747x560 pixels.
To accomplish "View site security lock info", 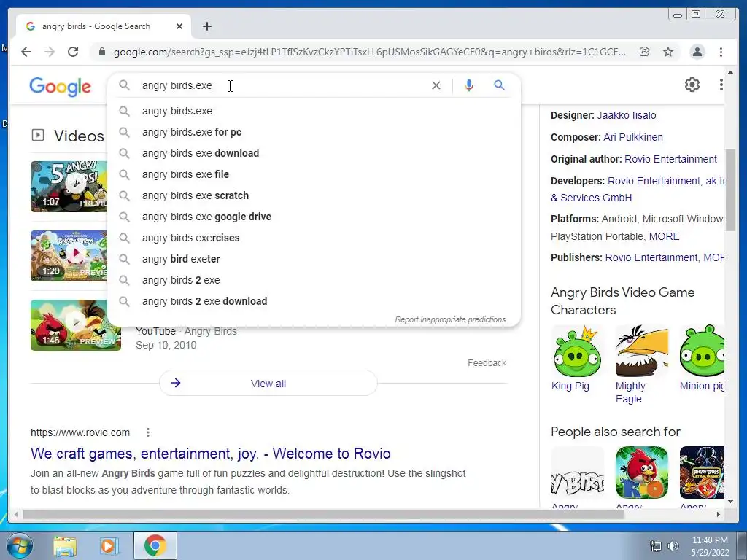I will (x=101, y=52).
